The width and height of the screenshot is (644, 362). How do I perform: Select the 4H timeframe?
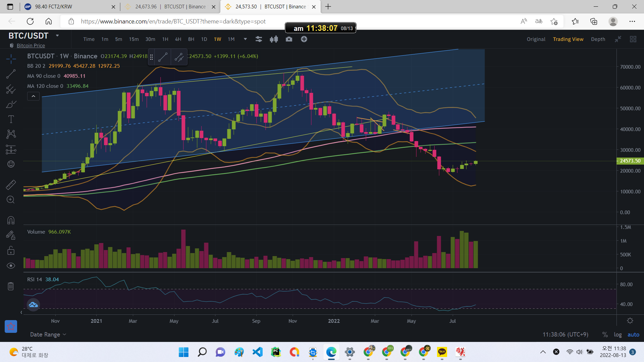click(178, 39)
